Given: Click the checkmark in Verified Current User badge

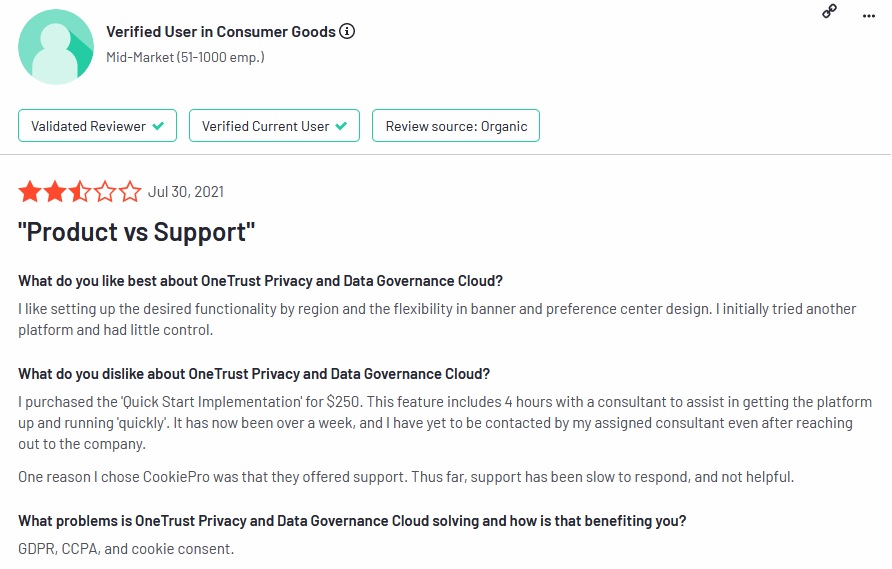Looking at the screenshot, I should 342,126.
